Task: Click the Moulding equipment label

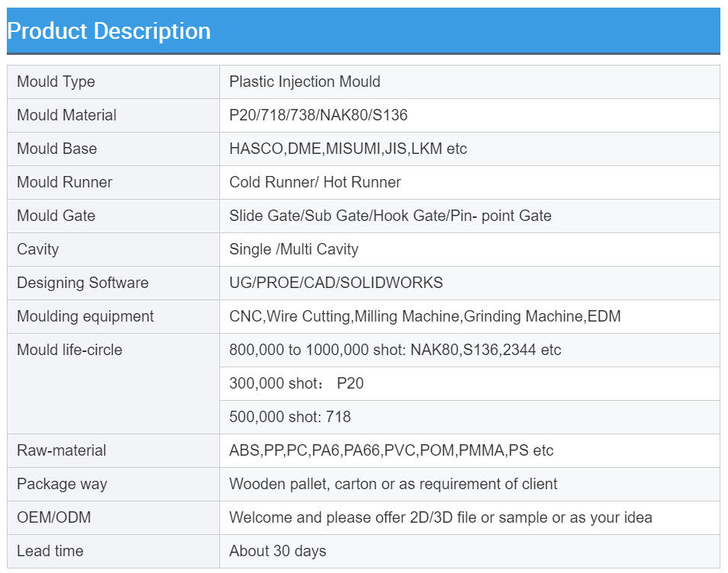Action: 85,316
